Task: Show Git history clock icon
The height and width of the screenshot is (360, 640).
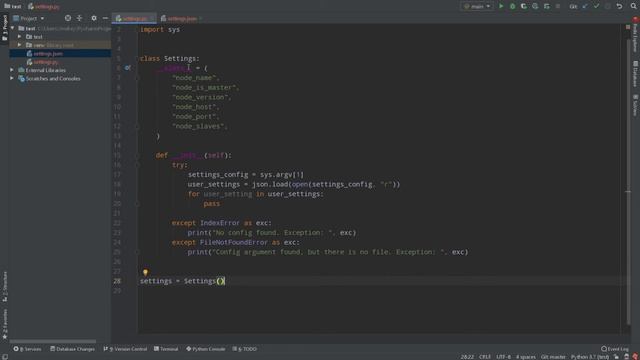Action: pos(608,6)
